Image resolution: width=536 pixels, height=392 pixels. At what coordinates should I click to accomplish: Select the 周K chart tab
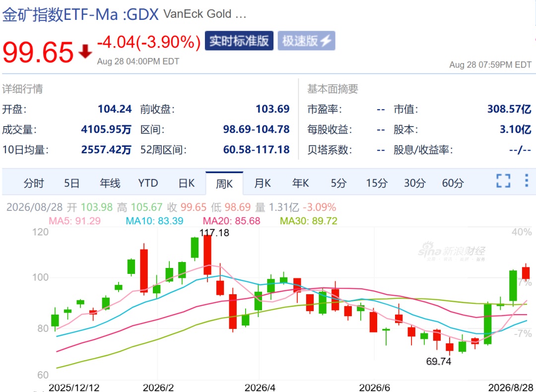pos(224,184)
